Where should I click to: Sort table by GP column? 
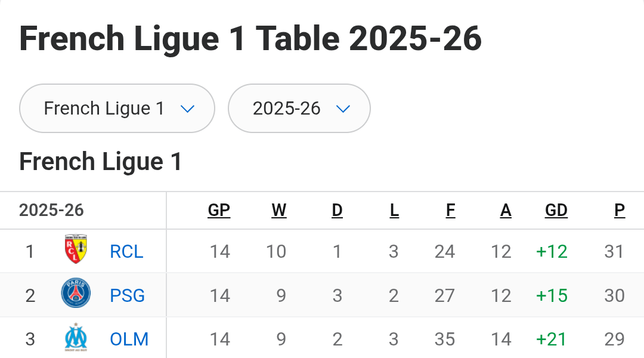[x=219, y=210]
